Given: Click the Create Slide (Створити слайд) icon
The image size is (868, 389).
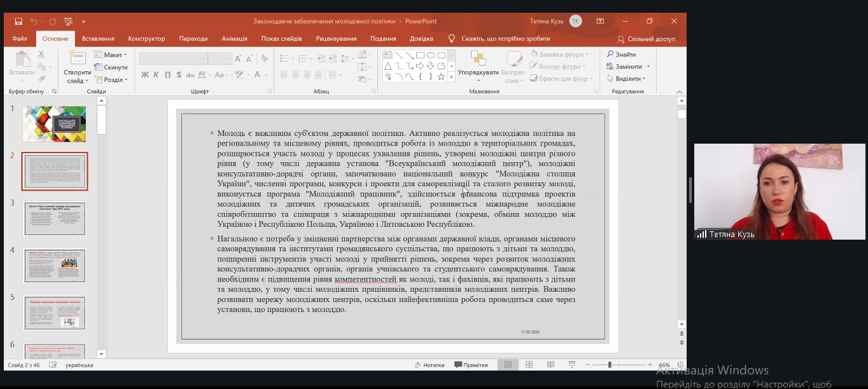Looking at the screenshot, I should point(78,58).
